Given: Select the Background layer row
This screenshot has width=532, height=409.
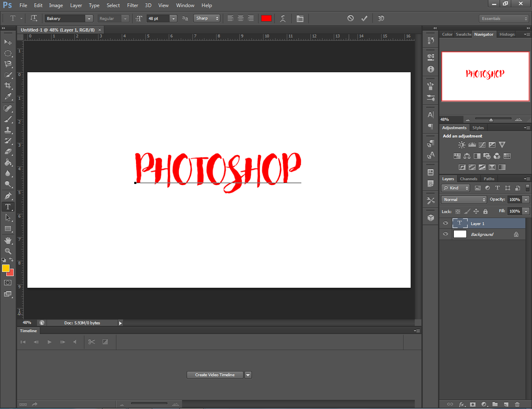Looking at the screenshot, I should (x=483, y=234).
